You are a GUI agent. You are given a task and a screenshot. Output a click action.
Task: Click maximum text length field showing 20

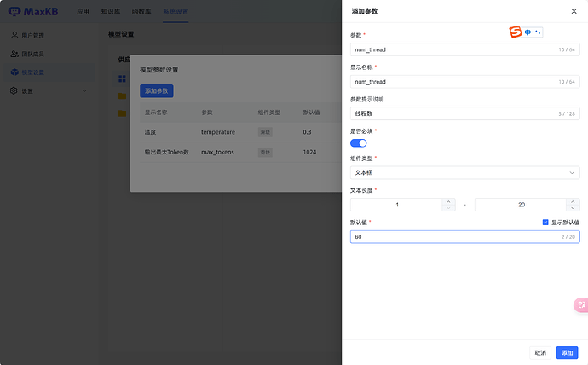tap(521, 205)
